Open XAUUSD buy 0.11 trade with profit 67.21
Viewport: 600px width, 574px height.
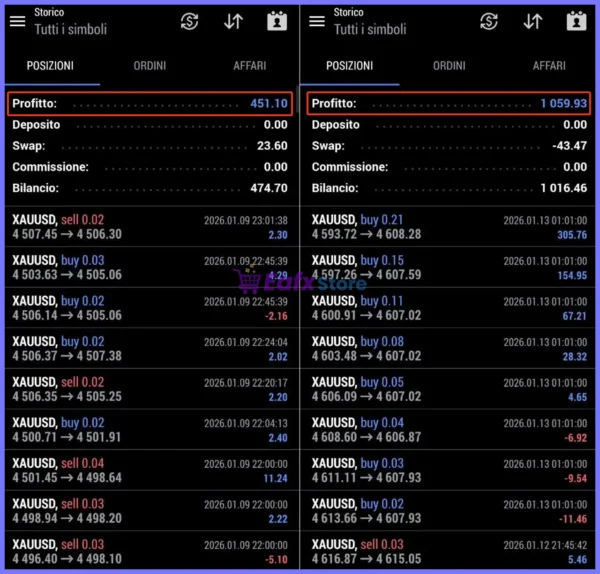pos(448,308)
